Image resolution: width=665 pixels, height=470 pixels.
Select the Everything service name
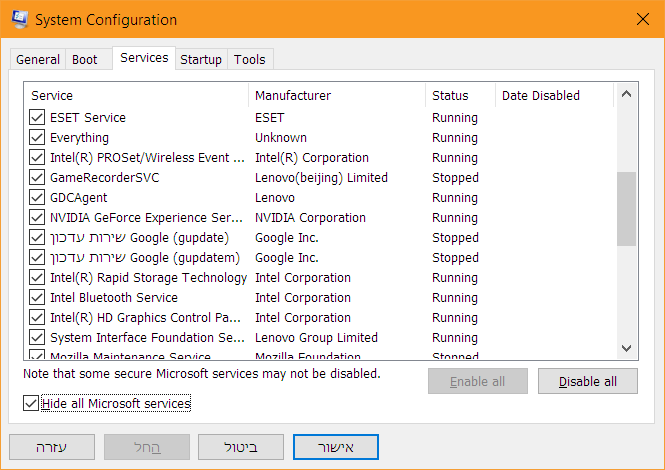pos(79,138)
